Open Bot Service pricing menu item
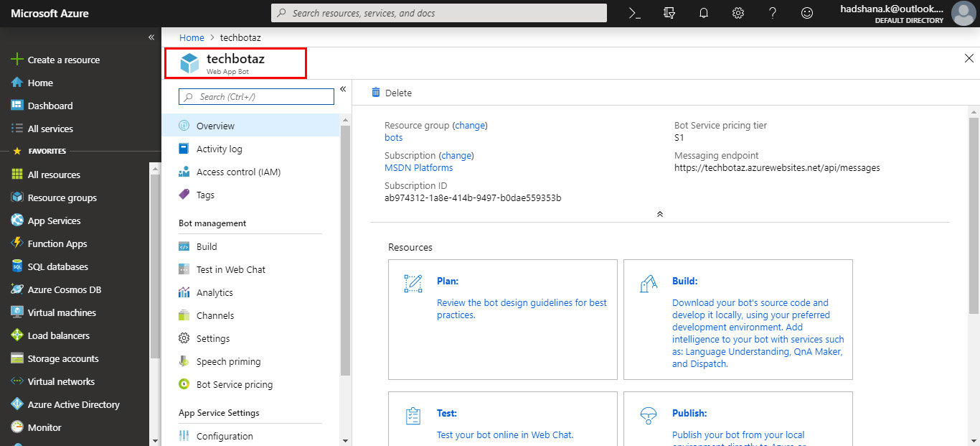The image size is (980, 446). point(250,384)
